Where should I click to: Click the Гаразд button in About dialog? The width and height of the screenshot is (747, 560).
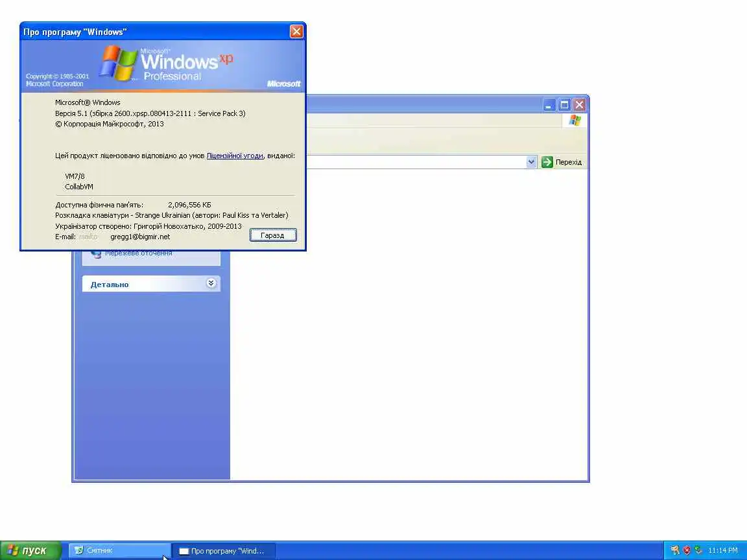coord(273,235)
